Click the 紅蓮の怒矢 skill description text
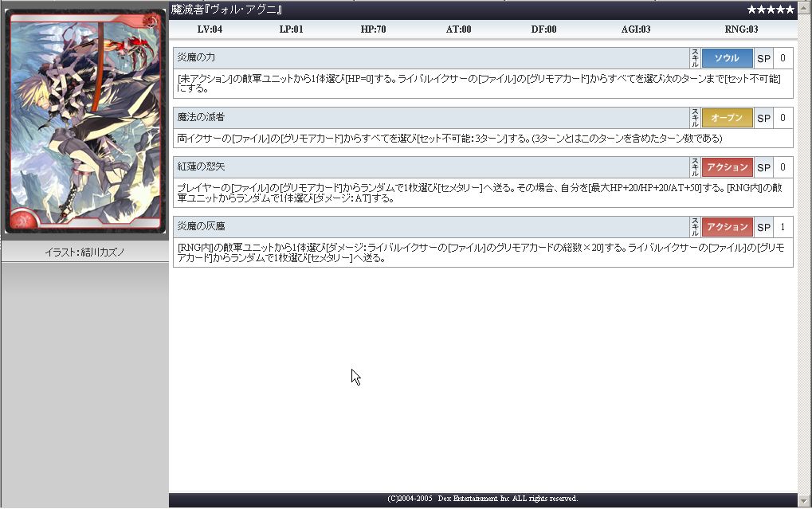 tap(480, 193)
